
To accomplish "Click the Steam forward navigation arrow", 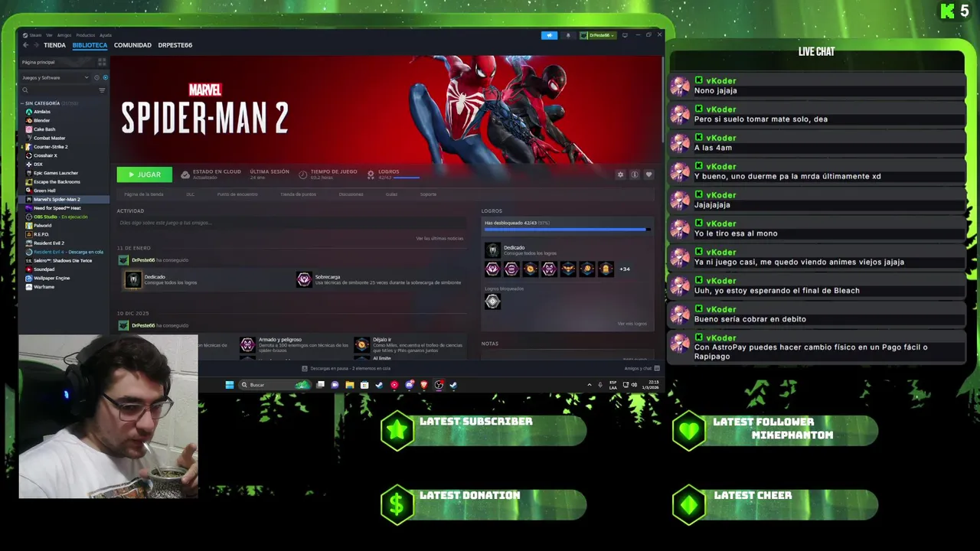I will click(35, 45).
